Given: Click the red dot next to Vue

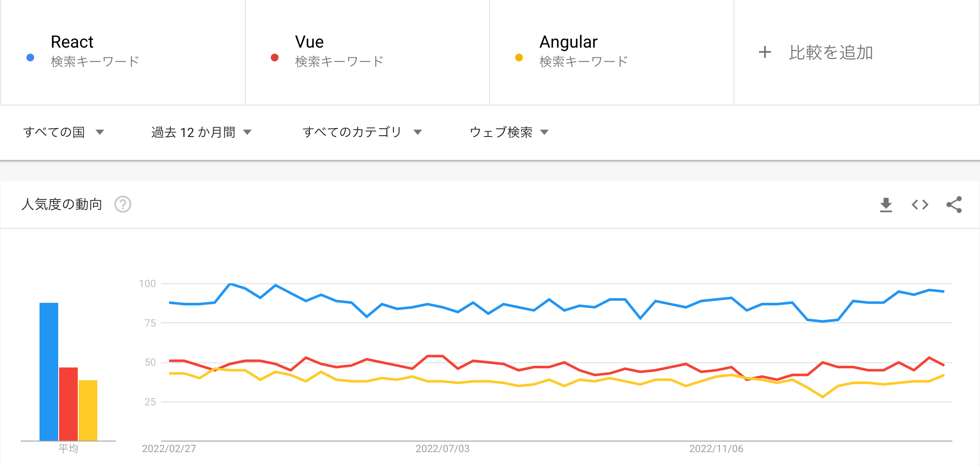Looking at the screenshot, I should click(x=275, y=57).
